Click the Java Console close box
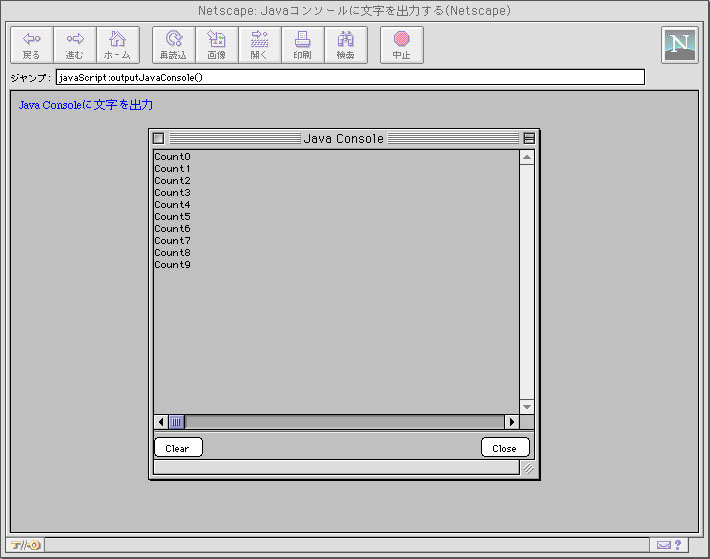 click(158, 138)
